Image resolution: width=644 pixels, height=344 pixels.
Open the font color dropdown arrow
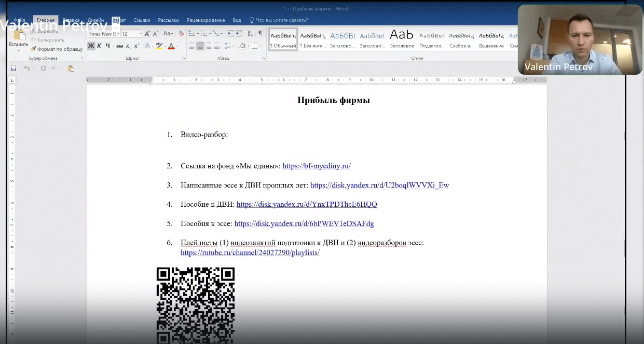(177, 46)
